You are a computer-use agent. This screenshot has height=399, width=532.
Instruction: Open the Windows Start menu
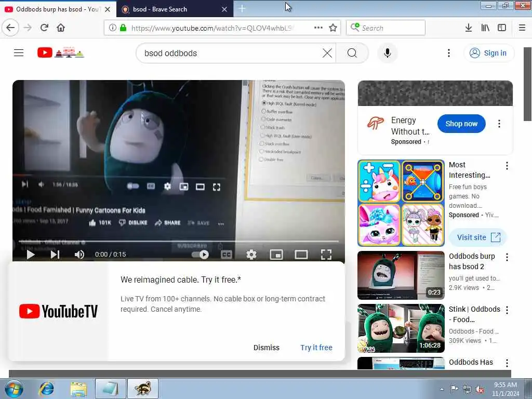[x=14, y=389]
